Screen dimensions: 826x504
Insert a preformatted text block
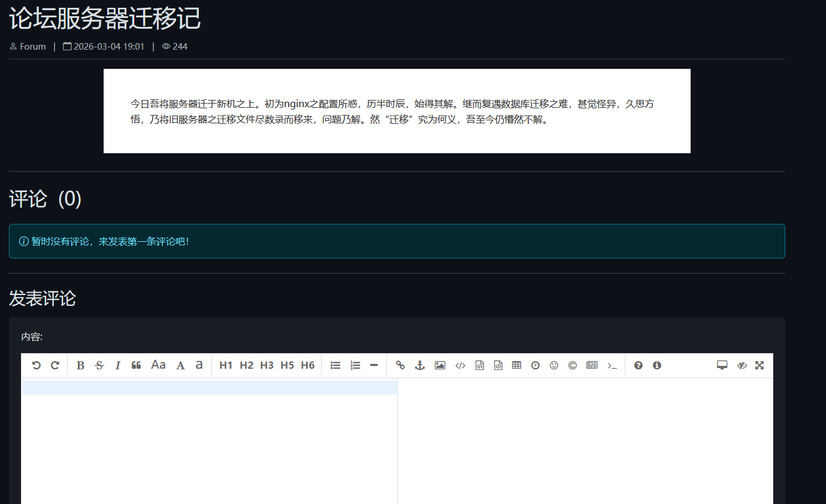(479, 365)
